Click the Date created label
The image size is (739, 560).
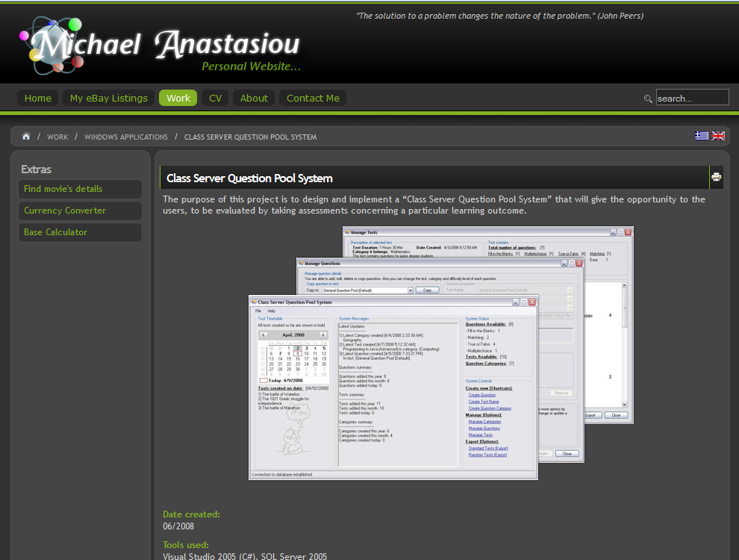click(x=191, y=514)
